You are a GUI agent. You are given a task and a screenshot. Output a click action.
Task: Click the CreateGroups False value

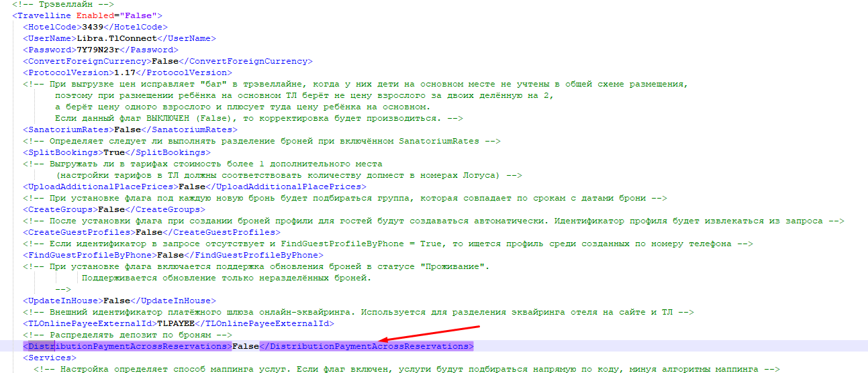click(111, 209)
